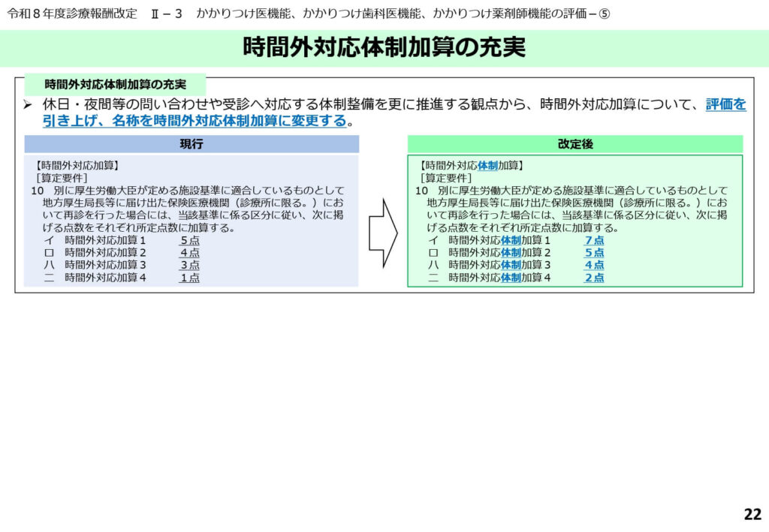
Task: Click the 1点 value for 時間外対応加算4
Action: coord(189,278)
